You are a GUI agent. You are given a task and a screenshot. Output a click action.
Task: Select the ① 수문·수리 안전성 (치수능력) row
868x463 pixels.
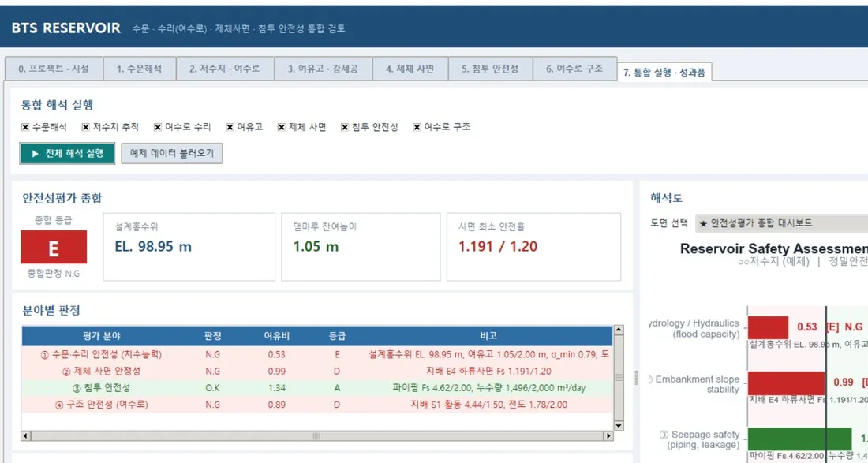[x=317, y=355]
